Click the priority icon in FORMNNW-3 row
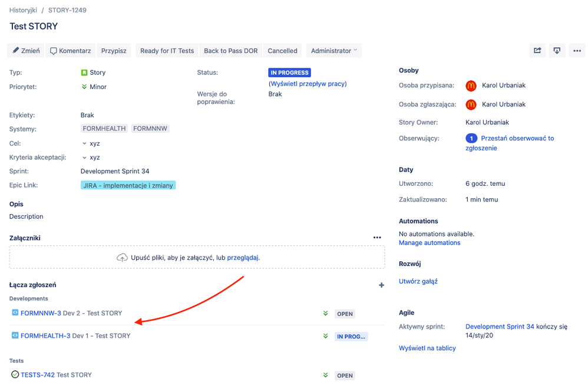 [325, 313]
